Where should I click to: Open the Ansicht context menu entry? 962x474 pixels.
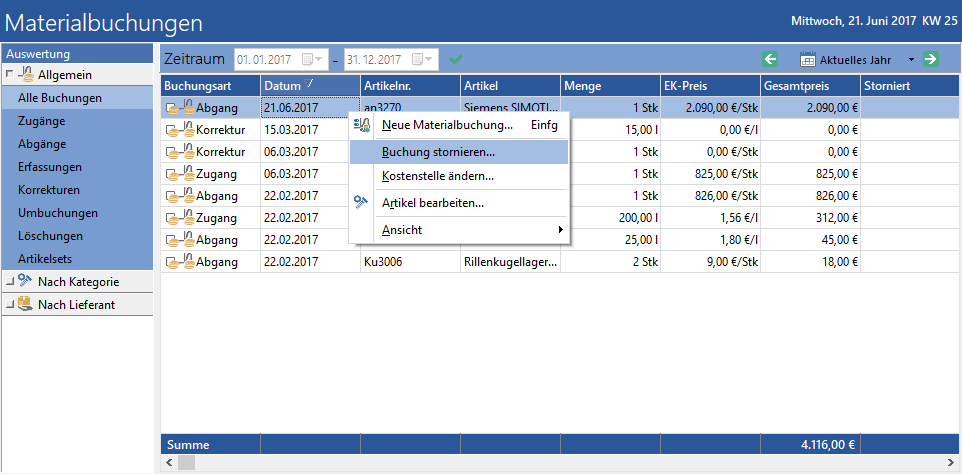click(459, 230)
